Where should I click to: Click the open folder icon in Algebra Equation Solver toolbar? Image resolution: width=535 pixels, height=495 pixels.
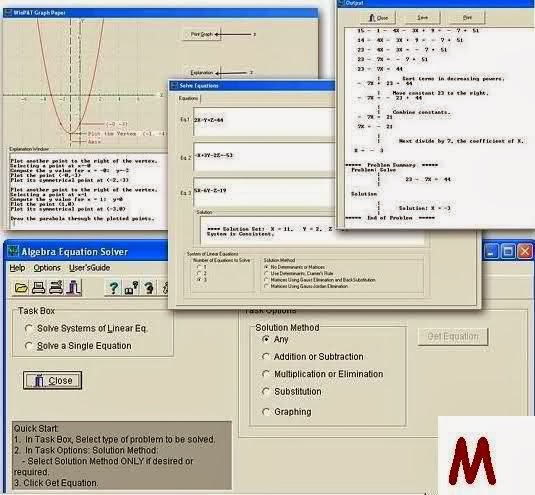pos(21,288)
